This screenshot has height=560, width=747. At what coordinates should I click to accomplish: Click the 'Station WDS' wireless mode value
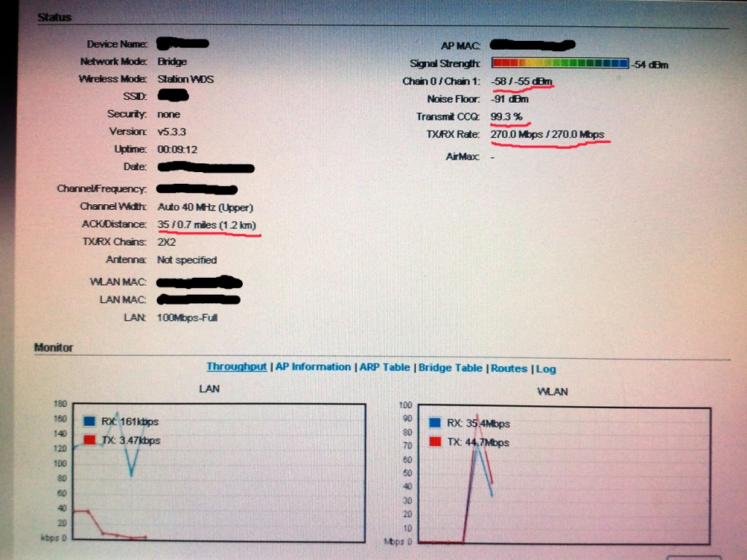pos(185,79)
